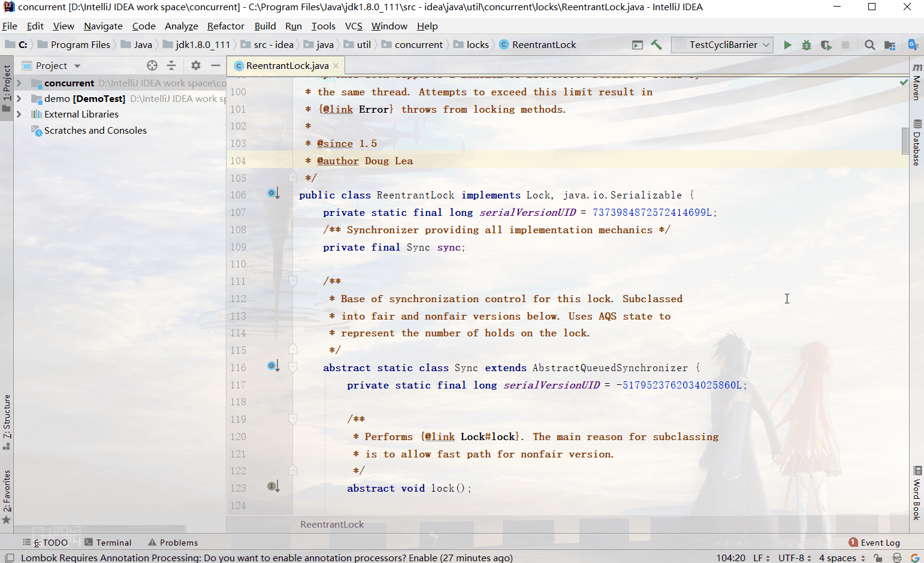
Task: Open the 6: TODO tool window
Action: (46, 543)
